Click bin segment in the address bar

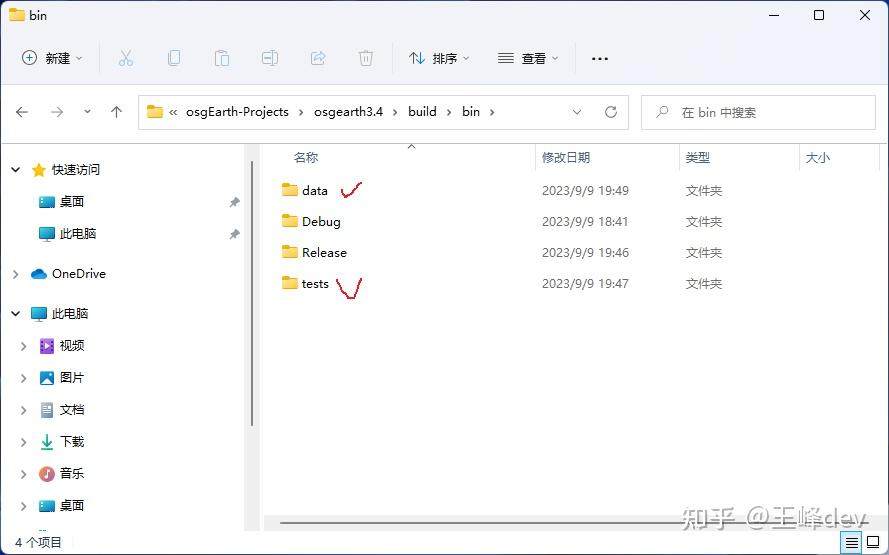click(x=471, y=112)
